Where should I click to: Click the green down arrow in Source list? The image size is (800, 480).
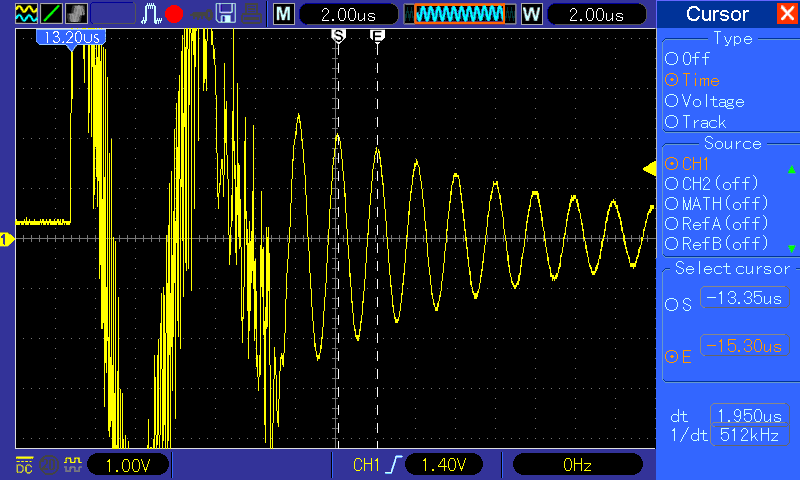point(792,248)
